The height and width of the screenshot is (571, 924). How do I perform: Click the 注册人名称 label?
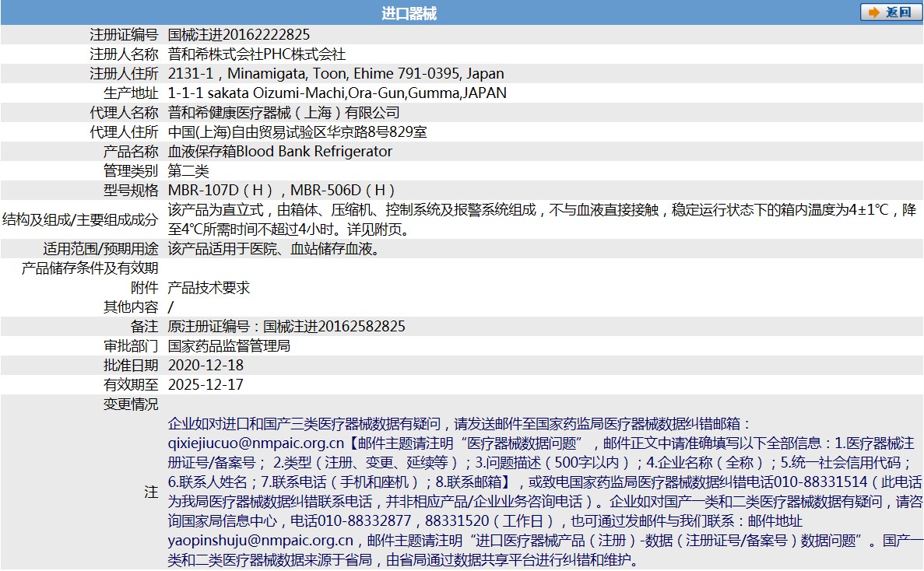coord(124,54)
